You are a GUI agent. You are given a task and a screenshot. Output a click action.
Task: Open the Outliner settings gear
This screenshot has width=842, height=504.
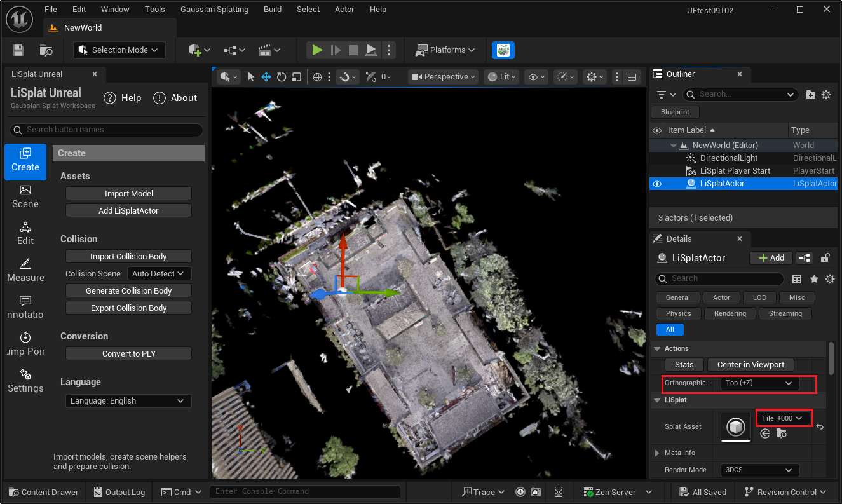click(x=826, y=94)
